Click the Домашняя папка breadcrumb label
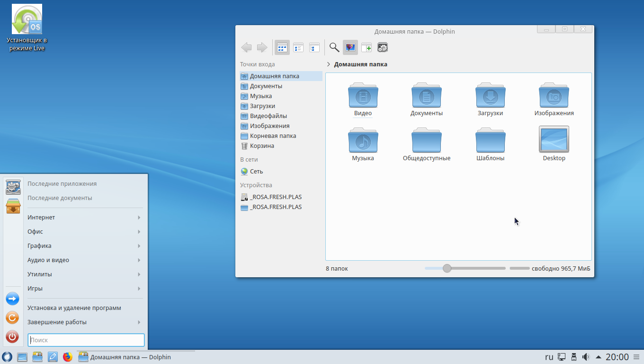 point(360,64)
